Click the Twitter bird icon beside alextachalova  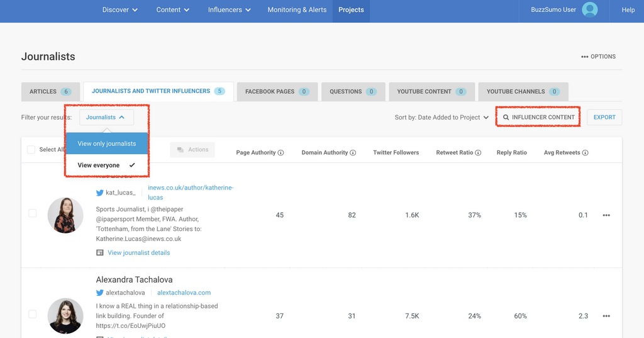click(x=100, y=293)
